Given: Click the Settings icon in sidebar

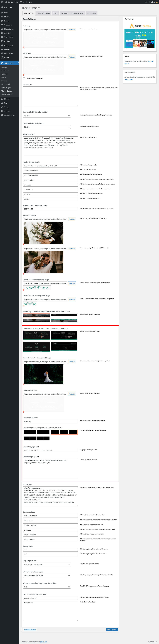Looking at the screenshot, I should 2,111.
